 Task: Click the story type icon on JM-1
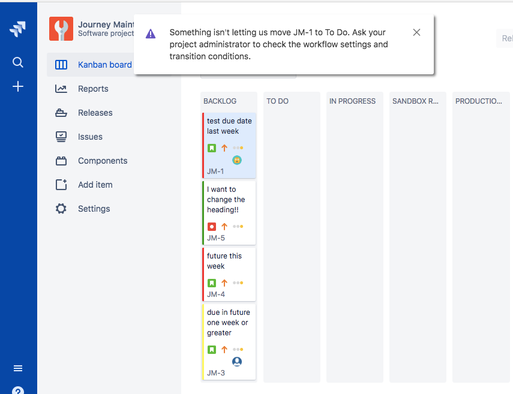212,148
